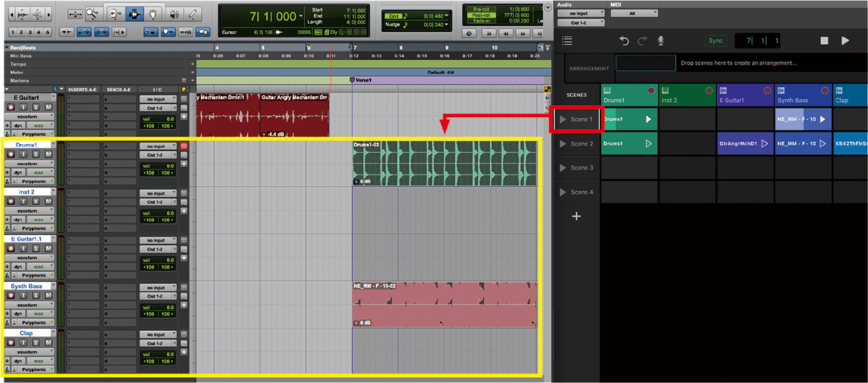This screenshot has height=383, width=868.
Task: Solo the E Guitar1 track
Action: pos(37,106)
